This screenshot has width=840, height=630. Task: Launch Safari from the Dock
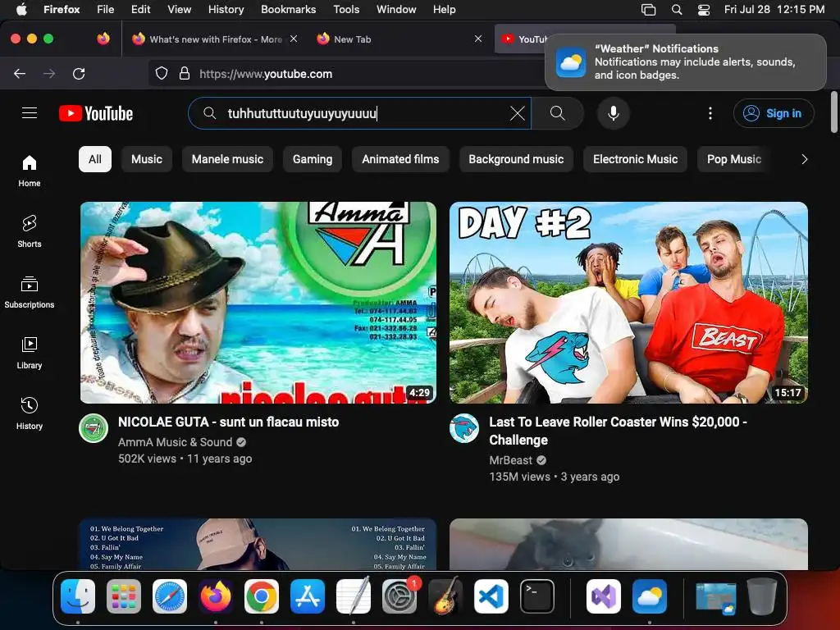170,596
